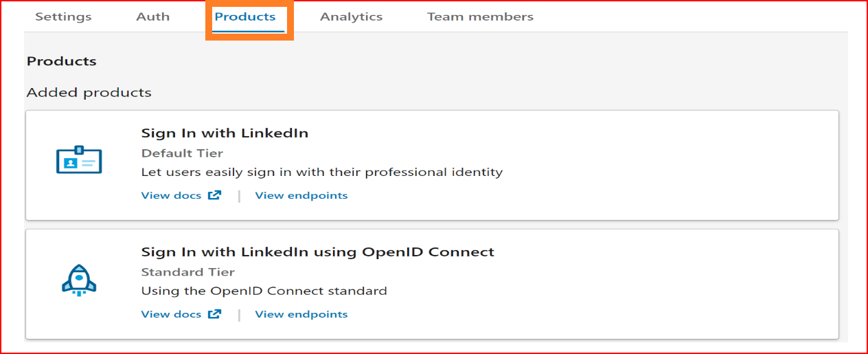Click 'Sign In with LinkedIn using OpenID Connect' title
Viewport: 868px width, 354px height.
pyautogui.click(x=318, y=252)
